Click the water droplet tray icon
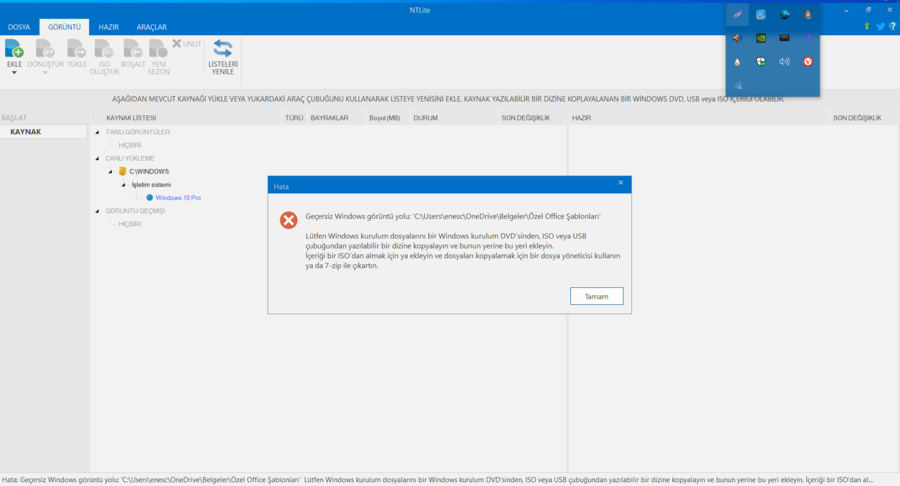Screen dimensions: 900x486 pyautogui.click(x=738, y=61)
